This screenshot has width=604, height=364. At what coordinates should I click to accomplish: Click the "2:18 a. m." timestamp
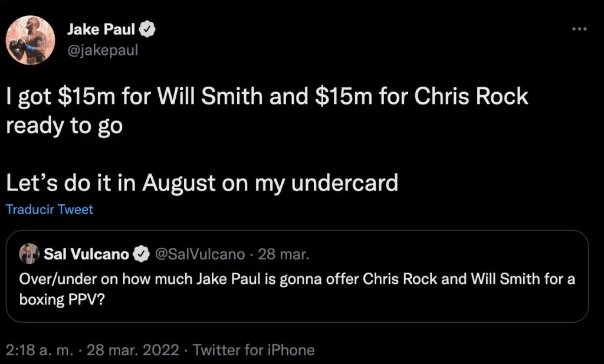[40, 350]
